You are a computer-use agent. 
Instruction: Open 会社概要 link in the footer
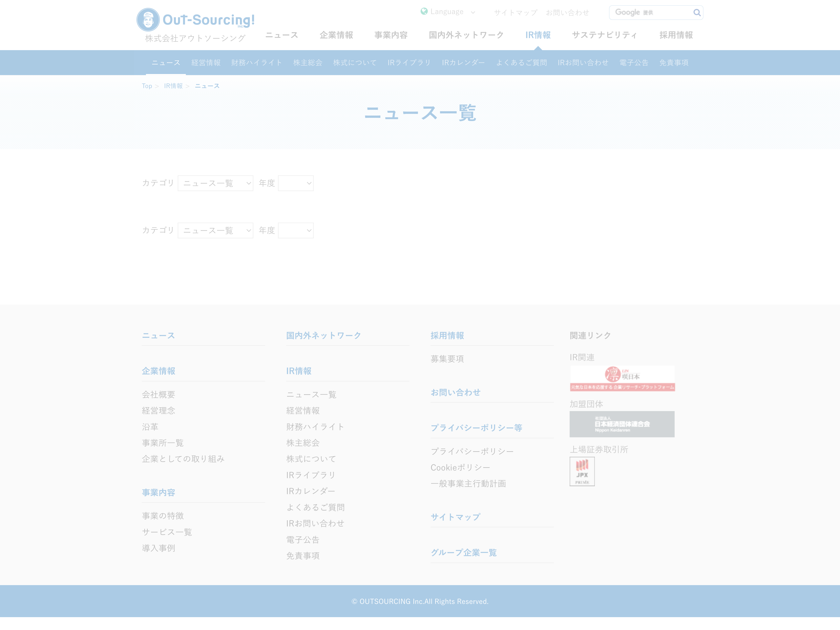click(x=158, y=395)
